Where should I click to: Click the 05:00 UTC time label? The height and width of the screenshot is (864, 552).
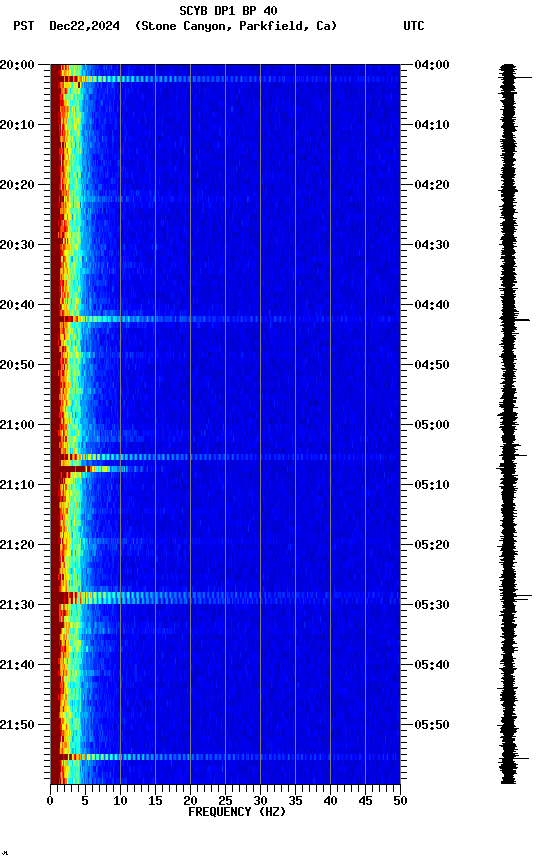[432, 425]
